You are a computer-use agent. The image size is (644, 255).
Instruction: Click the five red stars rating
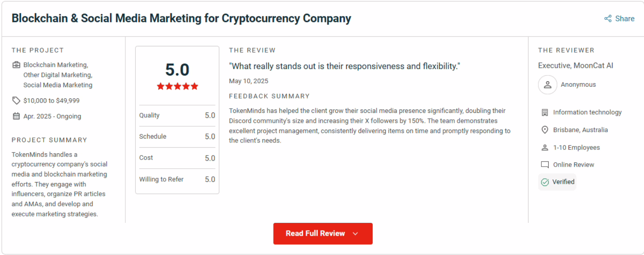pos(177,86)
